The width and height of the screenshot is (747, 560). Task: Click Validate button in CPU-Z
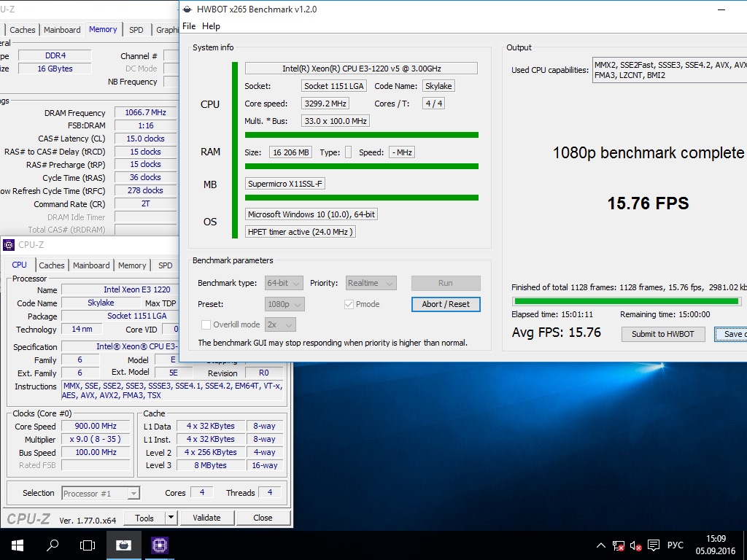(206, 518)
